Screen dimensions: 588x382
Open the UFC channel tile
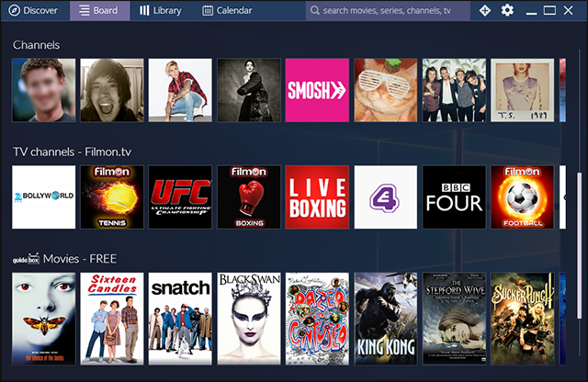[x=180, y=197]
